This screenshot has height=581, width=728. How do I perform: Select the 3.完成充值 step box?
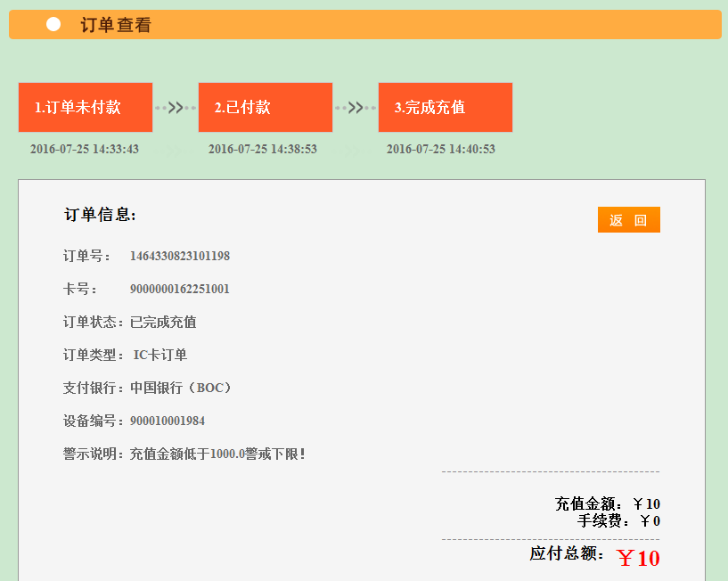(x=446, y=108)
